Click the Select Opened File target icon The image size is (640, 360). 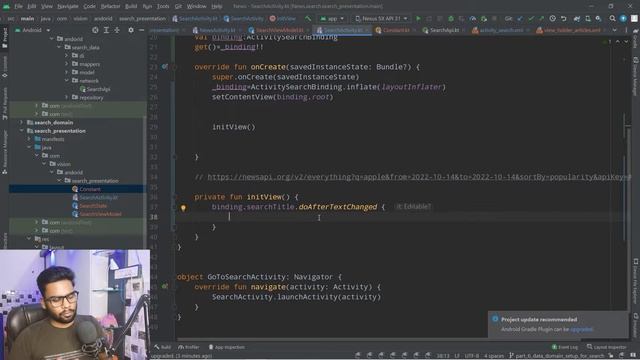click(95, 30)
